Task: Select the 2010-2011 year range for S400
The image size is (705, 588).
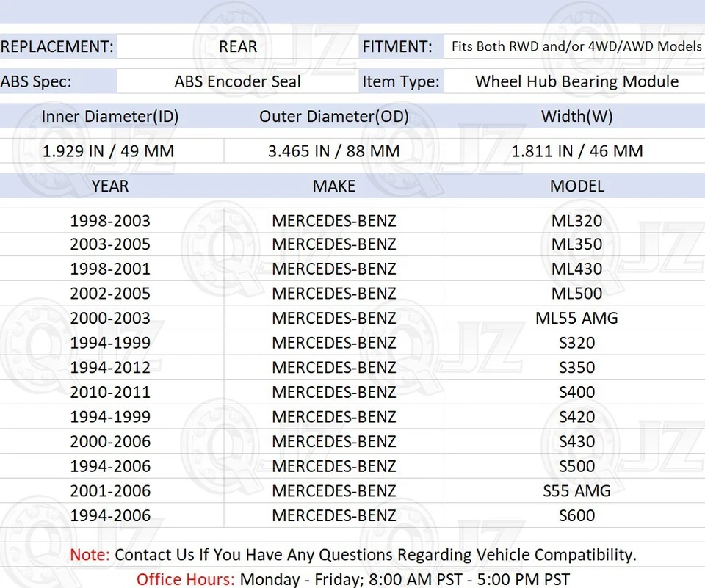Action: 110,392
